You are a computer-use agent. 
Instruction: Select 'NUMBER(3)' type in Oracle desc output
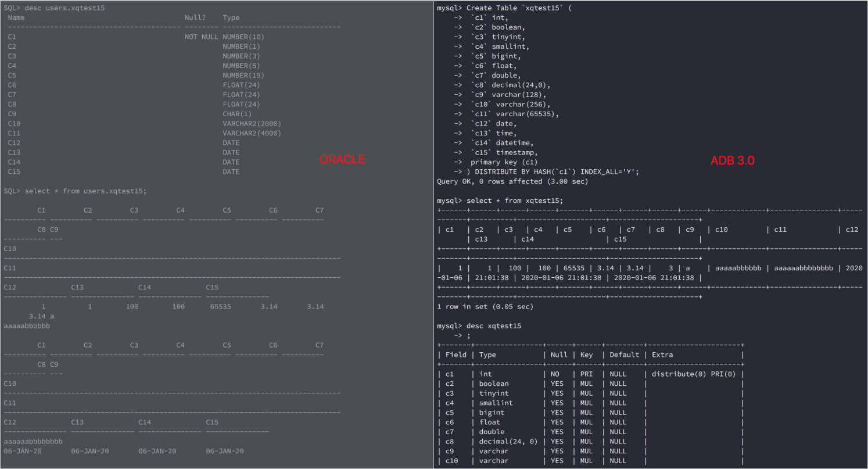pyautogui.click(x=241, y=56)
